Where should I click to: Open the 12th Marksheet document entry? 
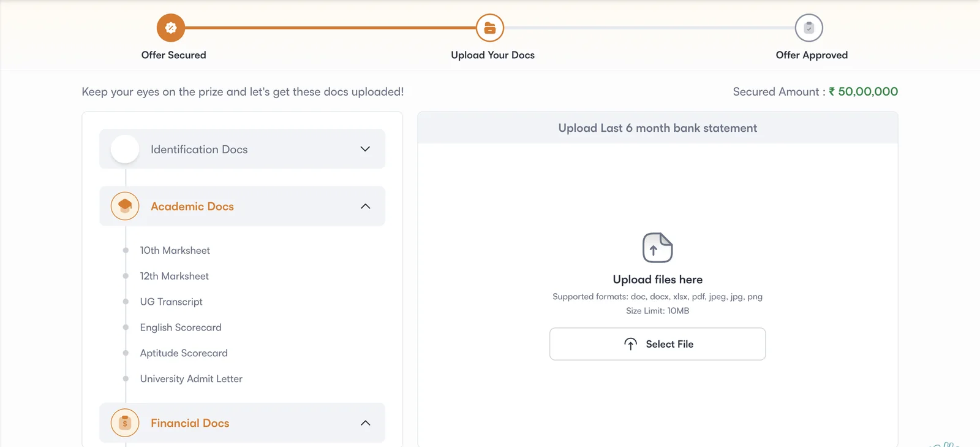[x=174, y=276]
